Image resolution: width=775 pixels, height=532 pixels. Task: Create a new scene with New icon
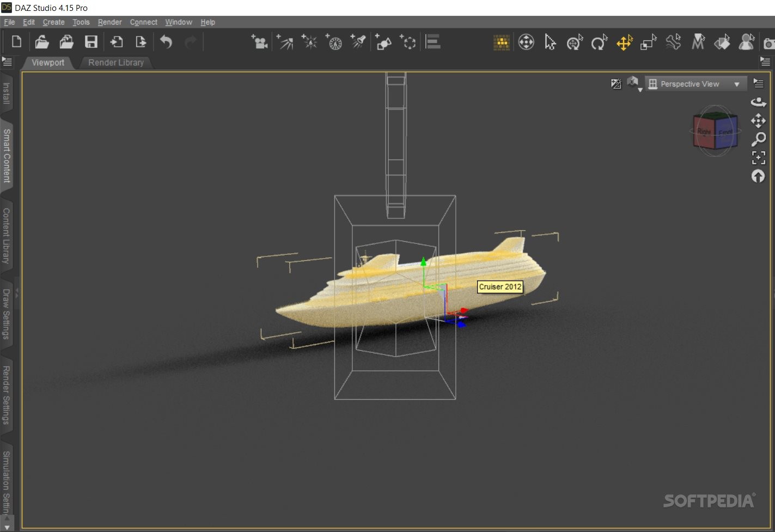[16, 42]
